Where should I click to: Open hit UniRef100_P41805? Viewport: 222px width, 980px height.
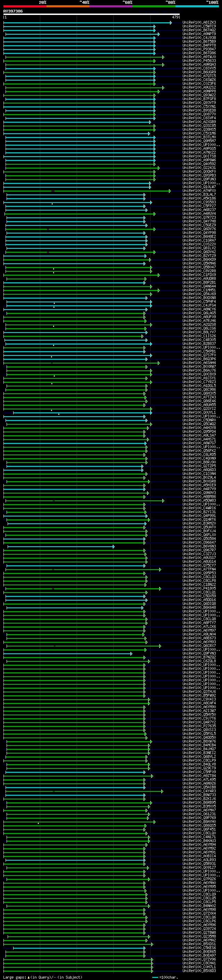click(x=199, y=589)
